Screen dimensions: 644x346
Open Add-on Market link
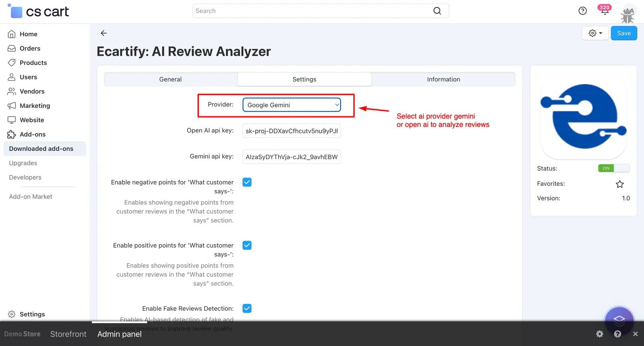click(31, 197)
